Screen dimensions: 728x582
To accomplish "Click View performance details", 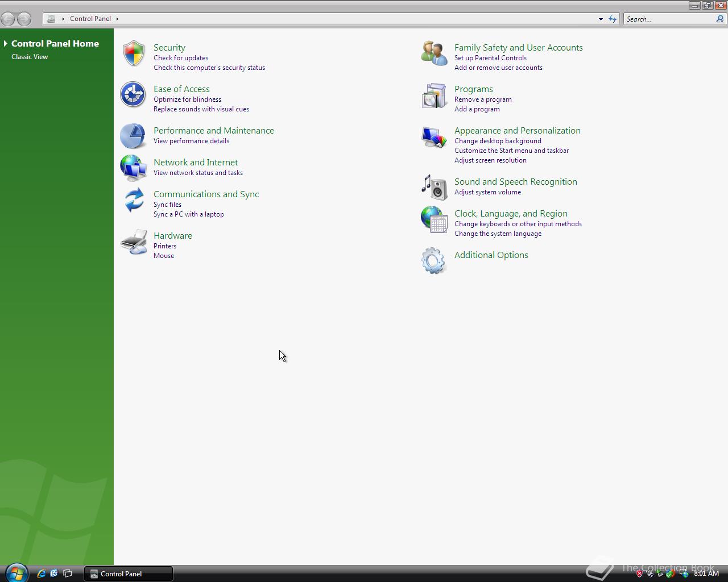I will pyautogui.click(x=191, y=141).
